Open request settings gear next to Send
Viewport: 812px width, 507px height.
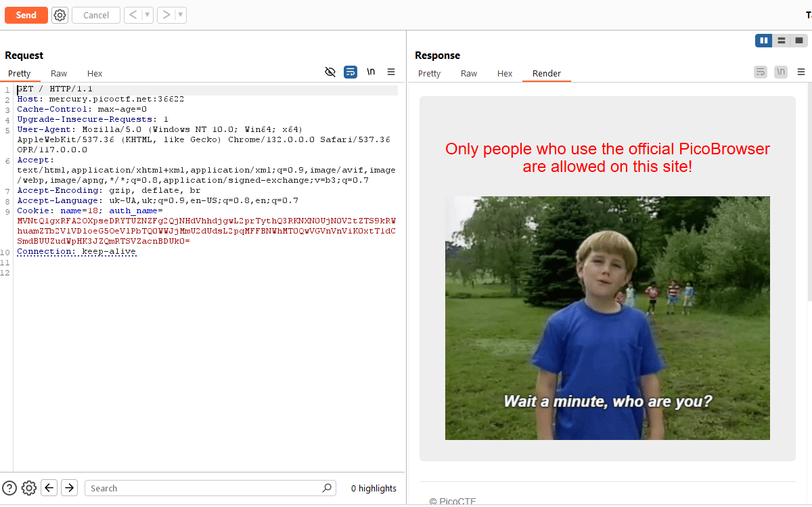point(60,15)
